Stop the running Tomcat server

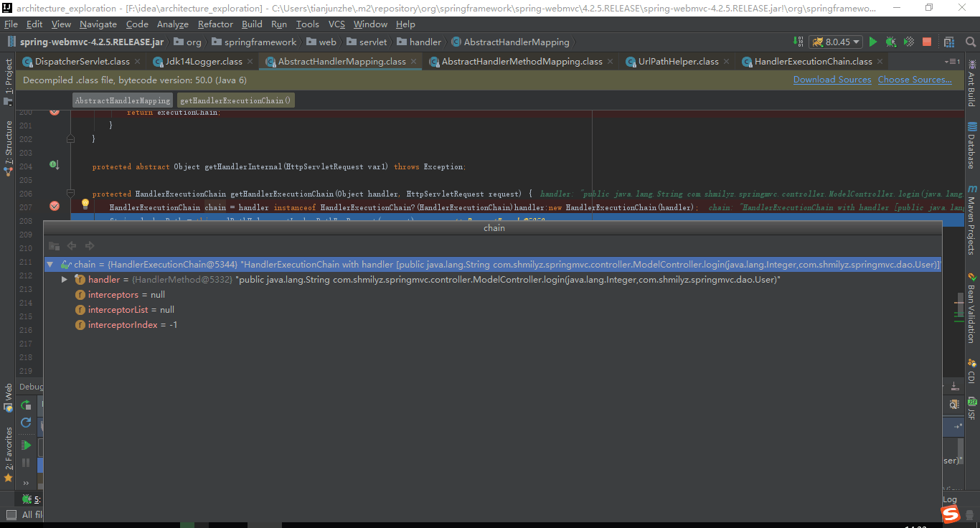click(926, 42)
